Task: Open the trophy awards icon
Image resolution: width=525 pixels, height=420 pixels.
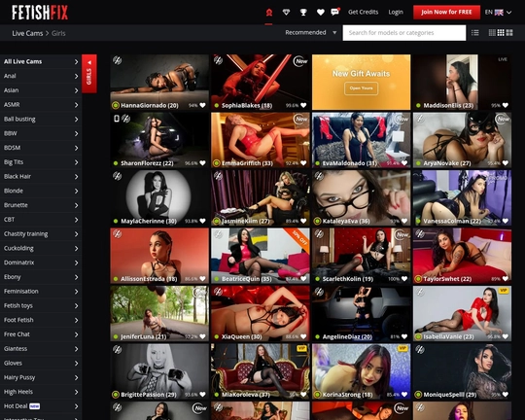Action: (303, 13)
